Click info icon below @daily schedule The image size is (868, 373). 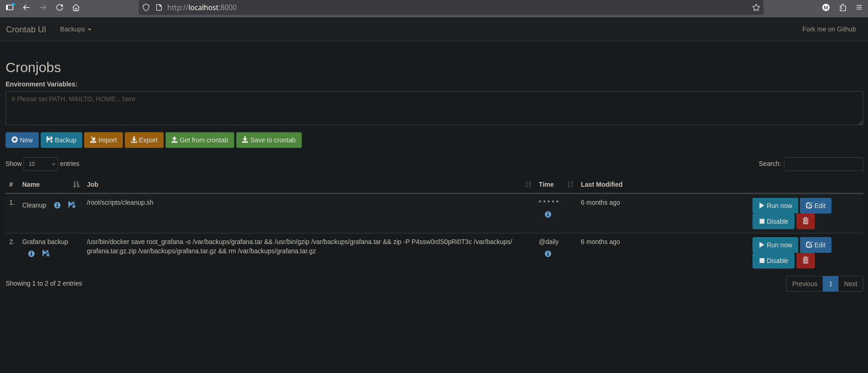pos(548,254)
